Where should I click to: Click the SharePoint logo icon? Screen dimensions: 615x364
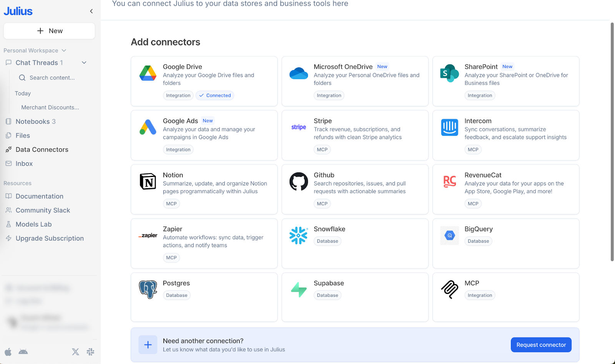pyautogui.click(x=449, y=73)
